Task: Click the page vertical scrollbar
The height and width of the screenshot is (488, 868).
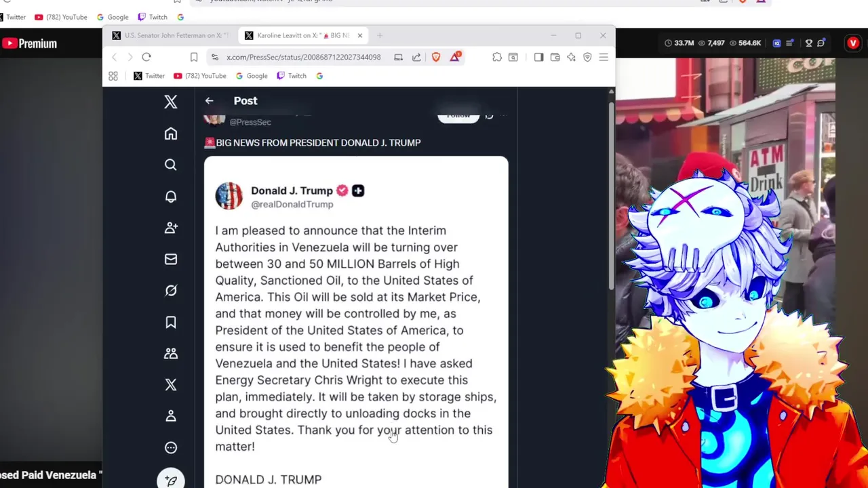Action: 612,197
